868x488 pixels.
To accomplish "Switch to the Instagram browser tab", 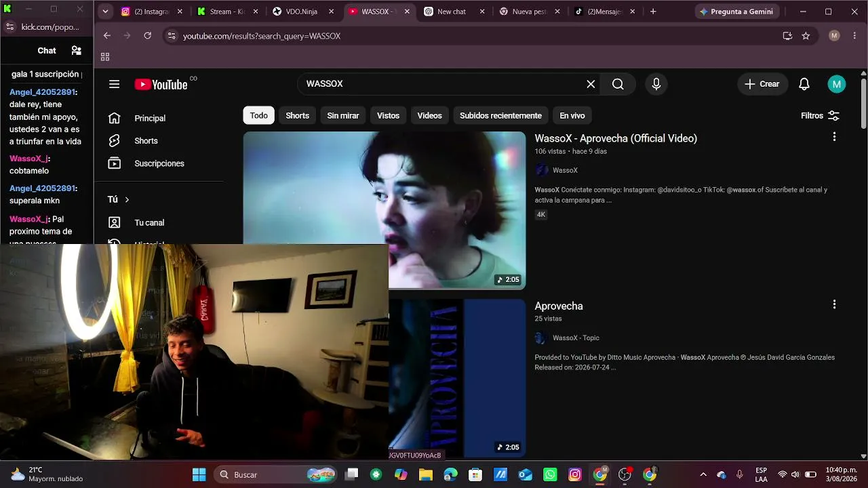I will 152,12.
